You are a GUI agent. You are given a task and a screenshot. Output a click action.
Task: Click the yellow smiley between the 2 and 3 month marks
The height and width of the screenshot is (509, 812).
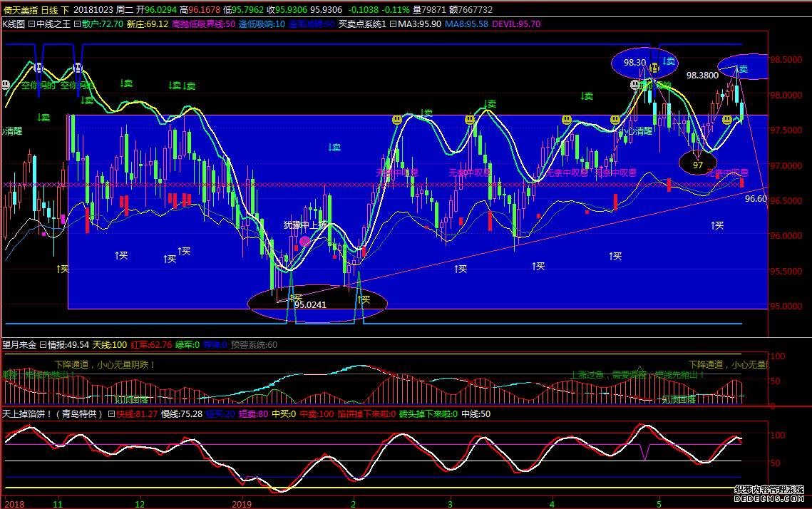click(397, 120)
